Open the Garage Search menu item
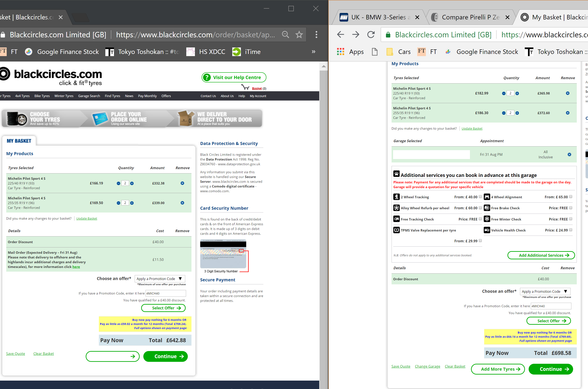 coord(89,96)
